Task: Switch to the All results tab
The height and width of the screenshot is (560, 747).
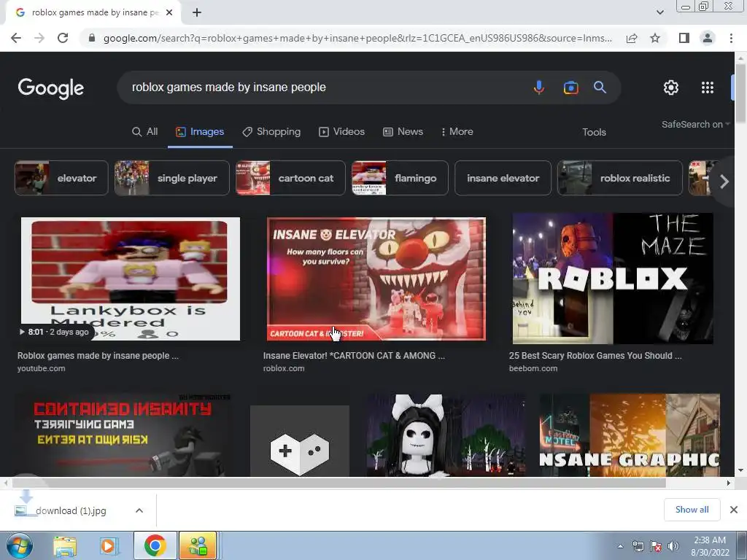Action: click(x=145, y=132)
